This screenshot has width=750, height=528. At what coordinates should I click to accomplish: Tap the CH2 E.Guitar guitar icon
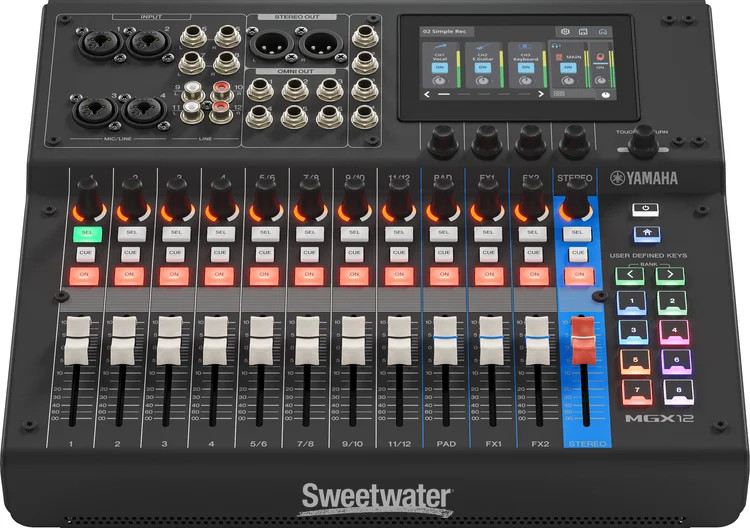point(483,46)
